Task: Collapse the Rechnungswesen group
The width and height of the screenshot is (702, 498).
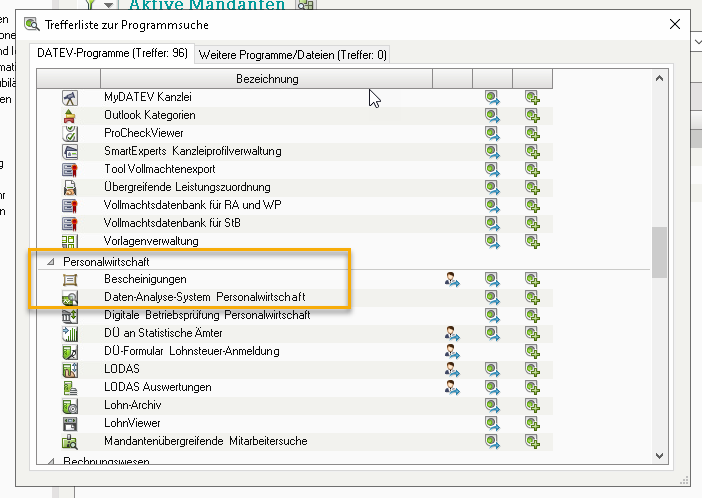Action: click(50, 462)
